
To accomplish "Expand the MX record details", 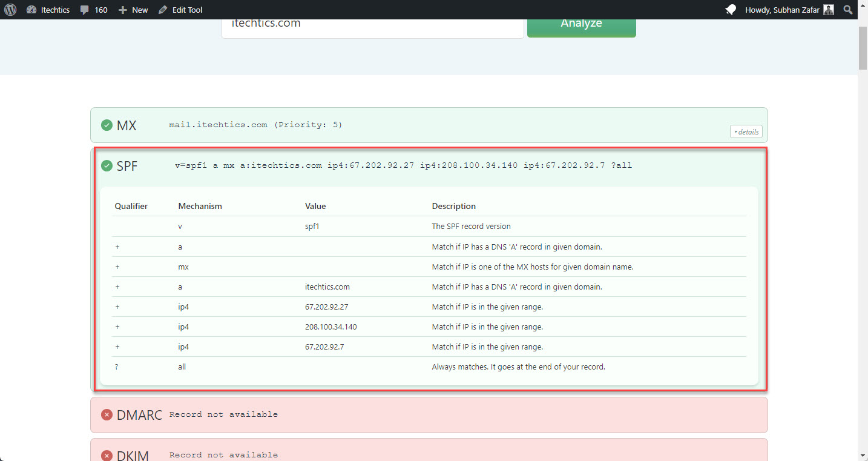I will point(746,131).
